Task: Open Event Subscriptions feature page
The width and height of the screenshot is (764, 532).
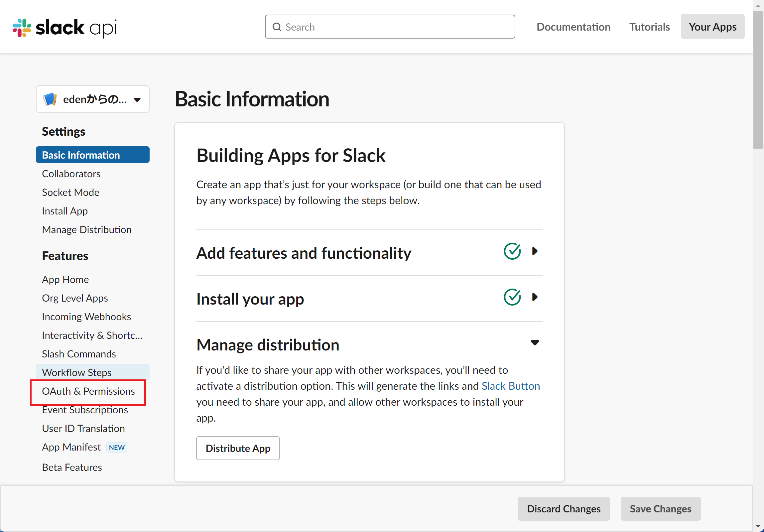Action: [x=85, y=410]
